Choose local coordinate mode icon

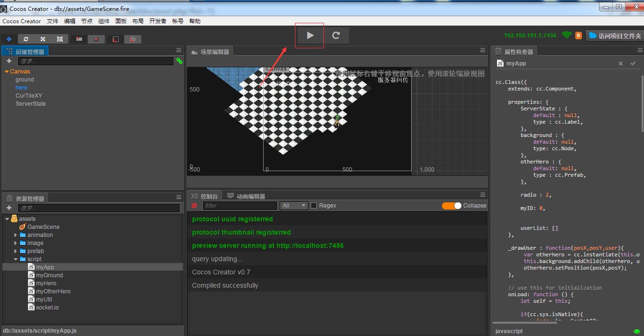(x=116, y=39)
